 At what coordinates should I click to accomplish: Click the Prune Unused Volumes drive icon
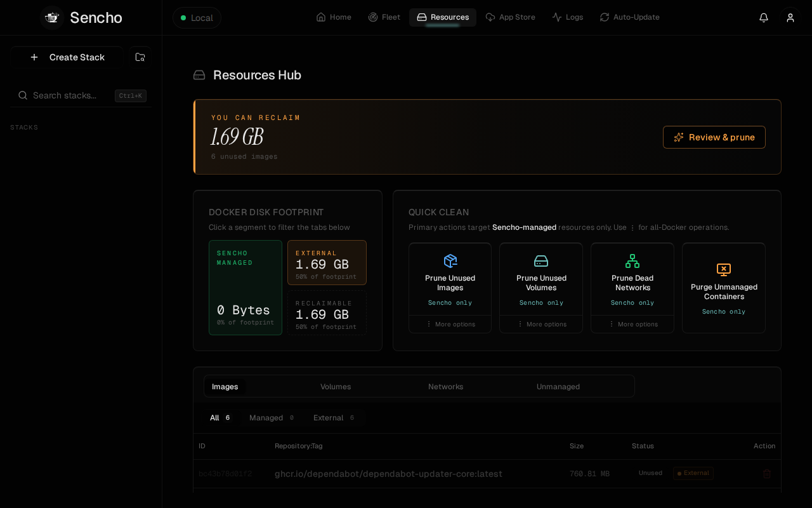click(x=541, y=261)
